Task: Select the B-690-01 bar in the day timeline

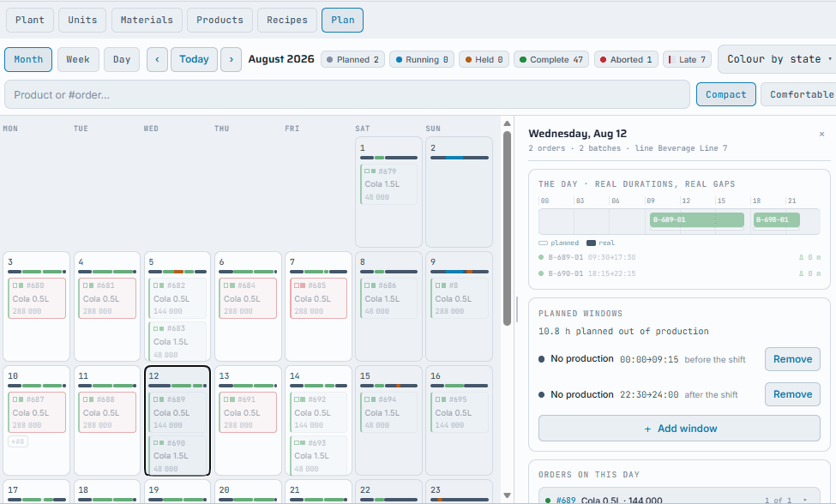Action: 777,219
